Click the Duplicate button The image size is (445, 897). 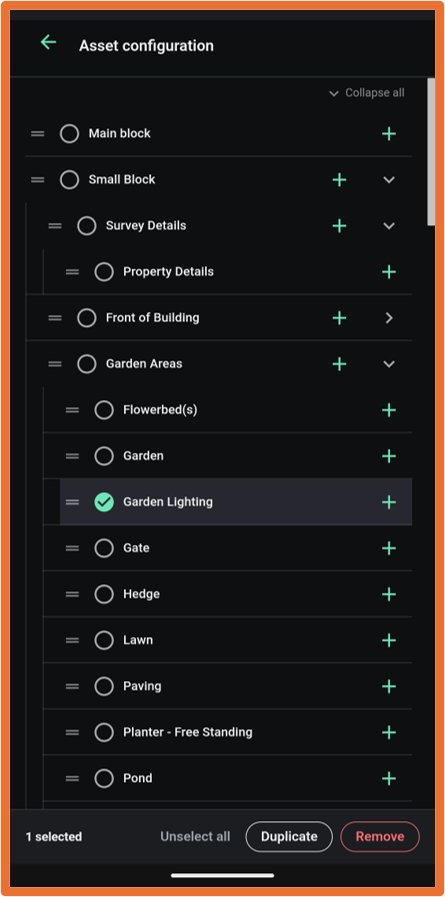pos(289,836)
